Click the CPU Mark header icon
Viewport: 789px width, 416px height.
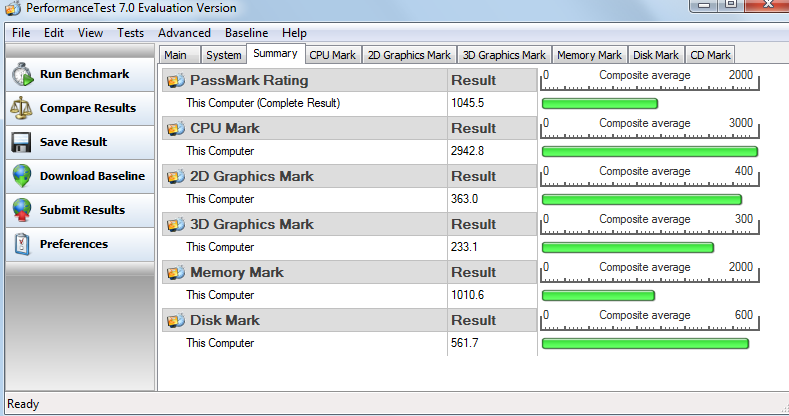click(176, 129)
